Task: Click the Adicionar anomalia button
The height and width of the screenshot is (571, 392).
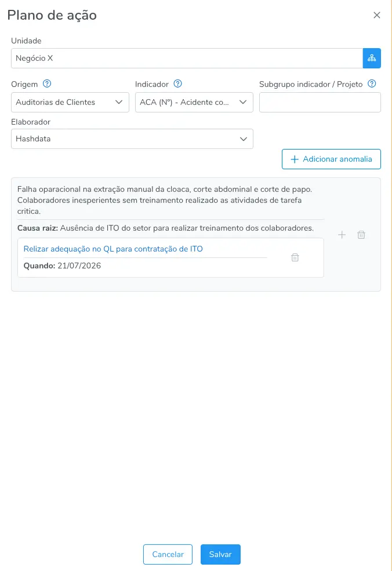Action: pyautogui.click(x=331, y=159)
